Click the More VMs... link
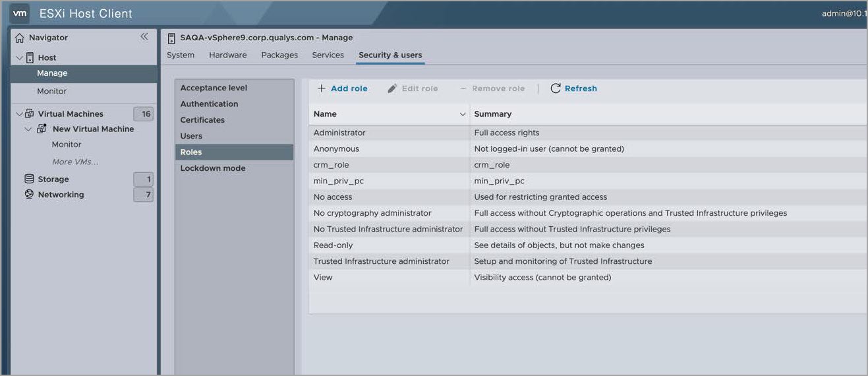 click(x=75, y=162)
